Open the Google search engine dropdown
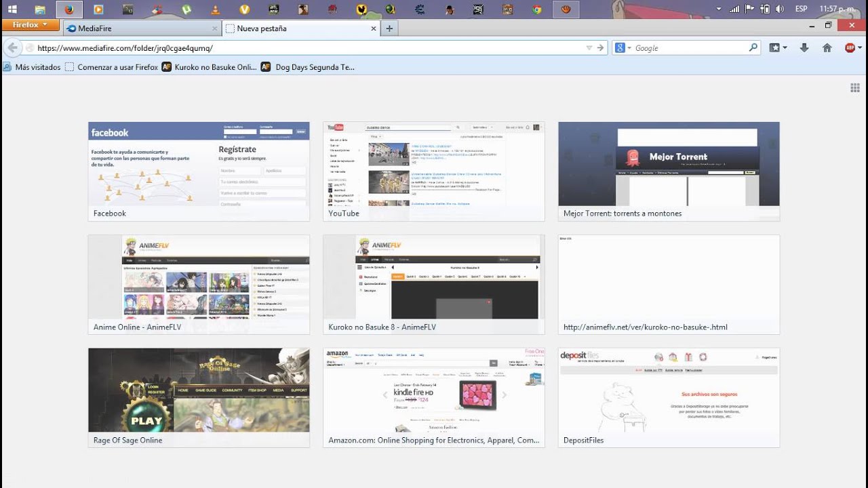 pos(623,48)
